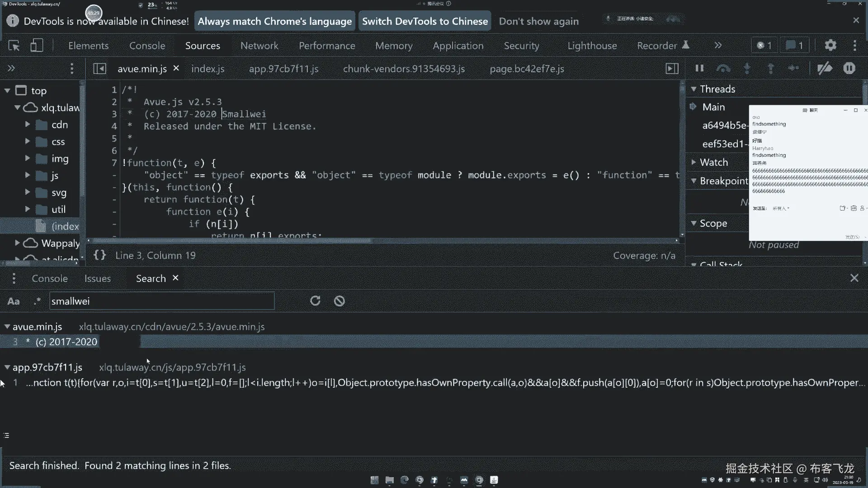Deactivate breakpoints toggle
The height and width of the screenshot is (488, 868).
tap(825, 68)
